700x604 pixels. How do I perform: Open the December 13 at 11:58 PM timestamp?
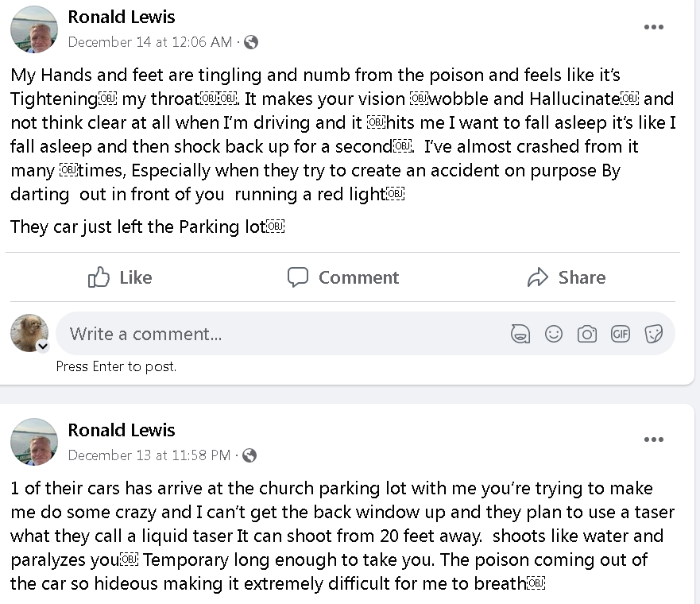(149, 455)
